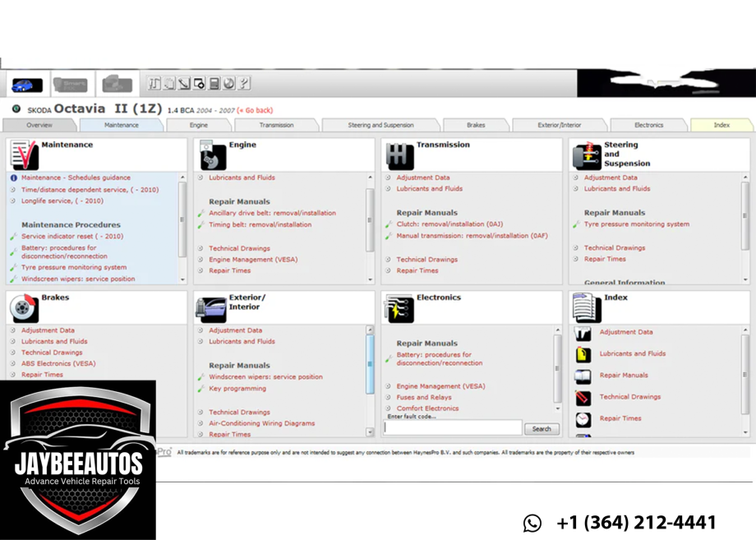The width and height of the screenshot is (756, 540).
Task: Click the Lubricants and Fluids oil can icon in Index
Action: click(x=583, y=354)
